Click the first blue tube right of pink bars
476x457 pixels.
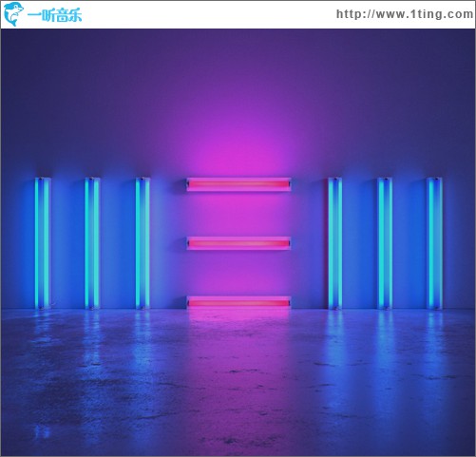pyautogui.click(x=335, y=243)
